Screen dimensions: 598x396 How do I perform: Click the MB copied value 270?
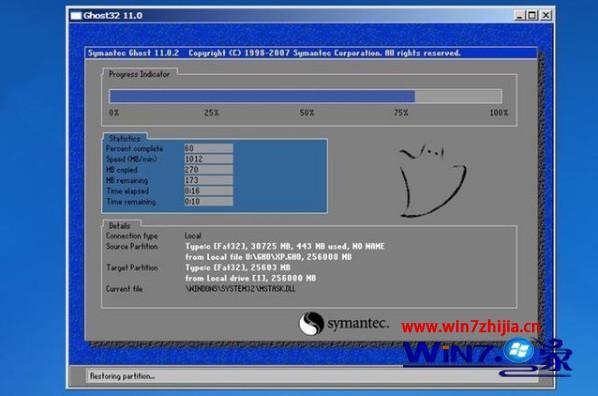tap(209, 169)
